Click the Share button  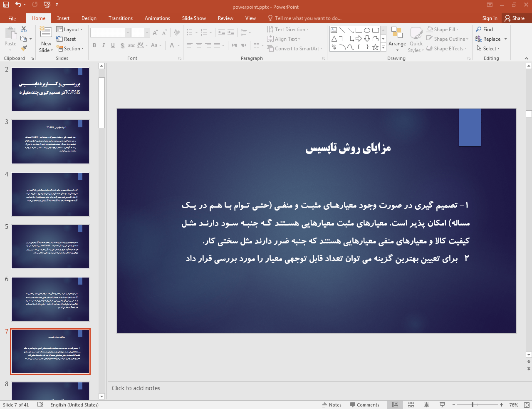[515, 18]
